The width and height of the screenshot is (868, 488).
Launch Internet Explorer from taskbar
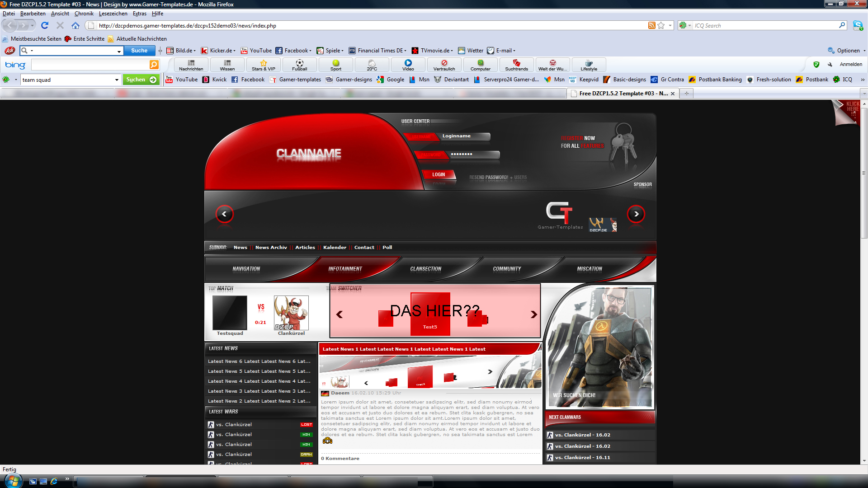pyautogui.click(x=54, y=481)
